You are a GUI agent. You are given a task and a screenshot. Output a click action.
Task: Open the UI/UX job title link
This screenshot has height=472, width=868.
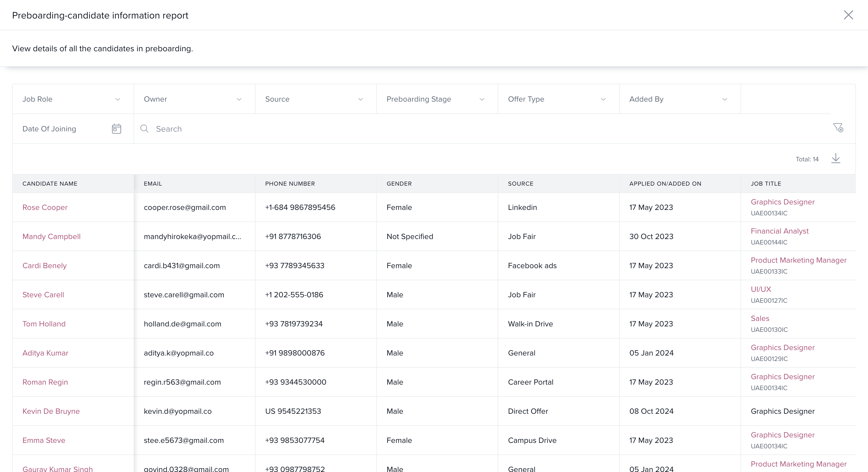(x=761, y=289)
